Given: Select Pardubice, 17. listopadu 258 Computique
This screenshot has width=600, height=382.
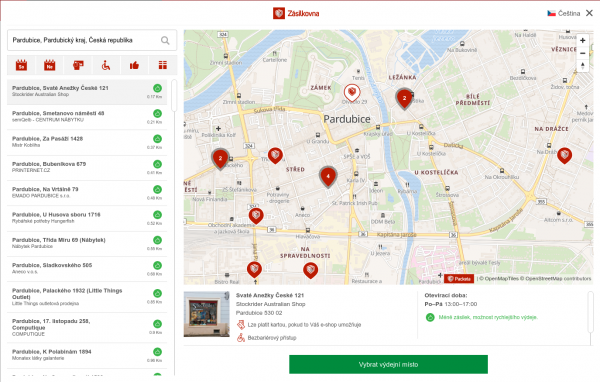Looking at the screenshot, I should [x=87, y=328].
